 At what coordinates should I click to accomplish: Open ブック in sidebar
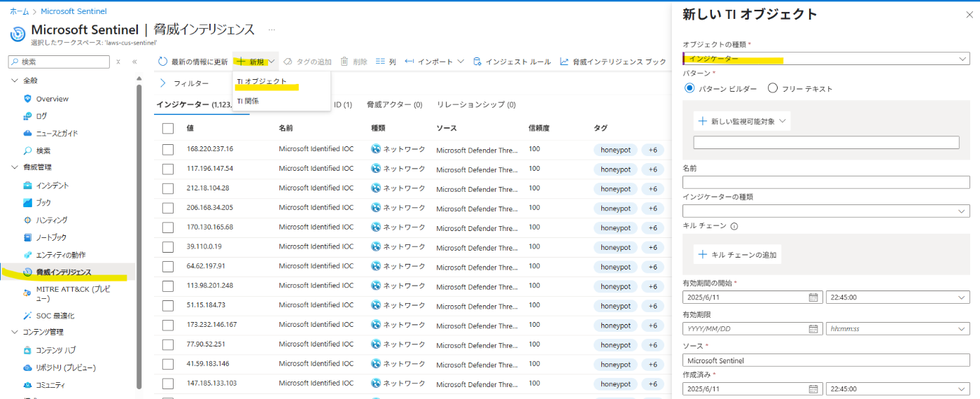pyautogui.click(x=43, y=202)
